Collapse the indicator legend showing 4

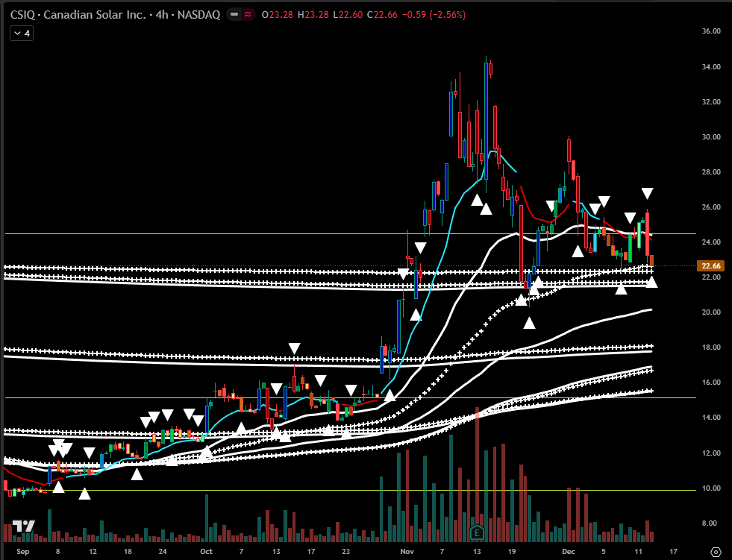(x=22, y=33)
